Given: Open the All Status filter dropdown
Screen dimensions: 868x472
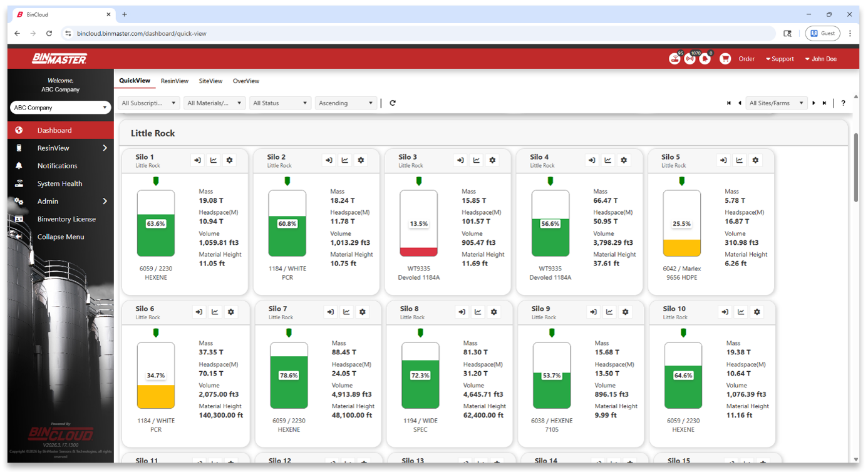Looking at the screenshot, I should coord(280,103).
